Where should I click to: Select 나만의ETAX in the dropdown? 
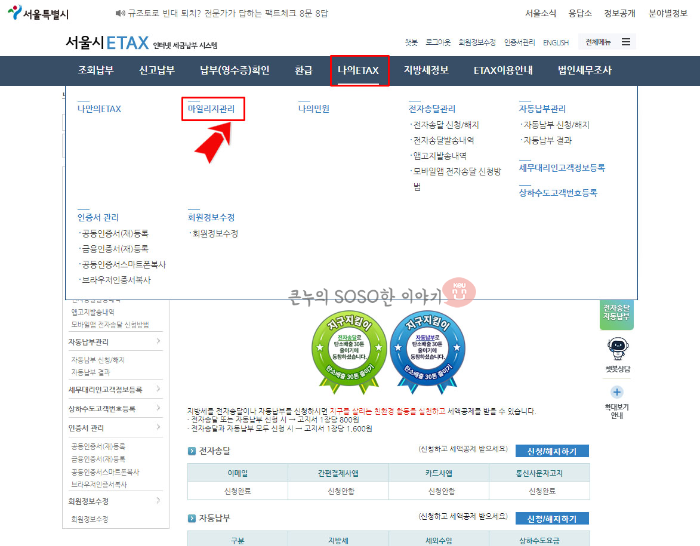point(99,109)
